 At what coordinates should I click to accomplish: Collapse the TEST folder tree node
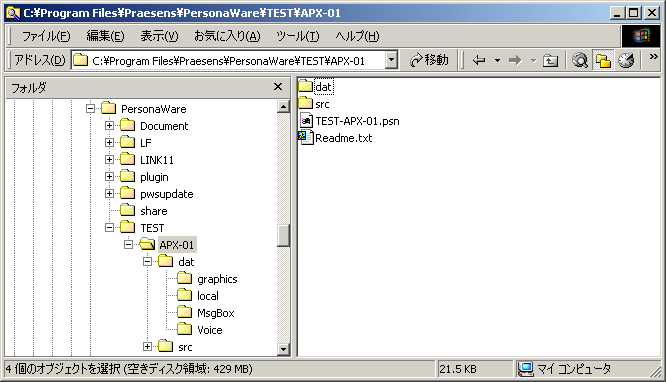[109, 228]
